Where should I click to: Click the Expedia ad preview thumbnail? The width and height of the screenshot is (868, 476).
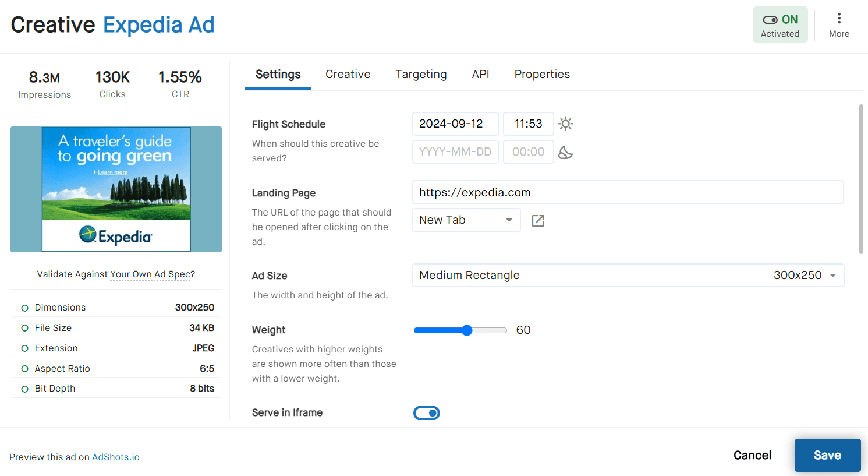tap(116, 189)
